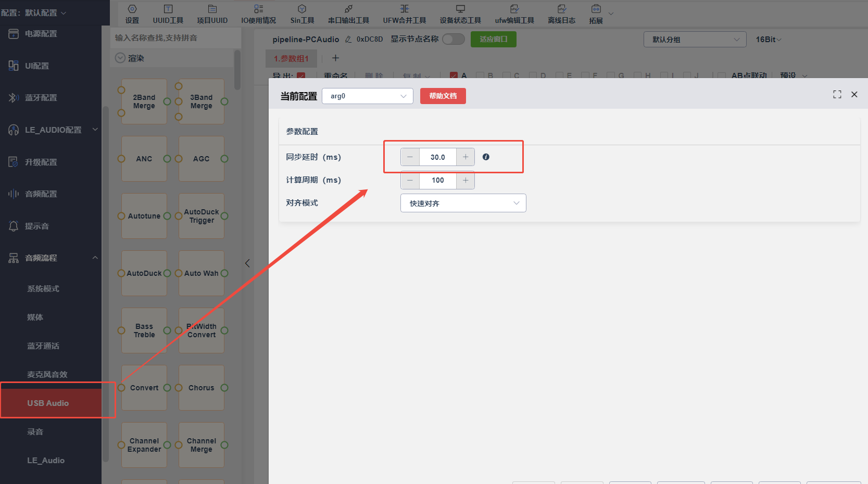Select the USB Audio sidebar item

[x=51, y=403]
